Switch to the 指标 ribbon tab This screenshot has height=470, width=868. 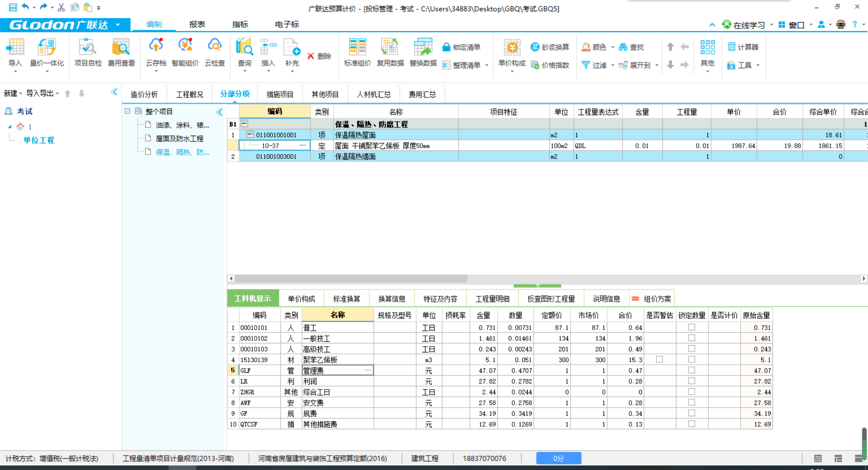(x=240, y=24)
